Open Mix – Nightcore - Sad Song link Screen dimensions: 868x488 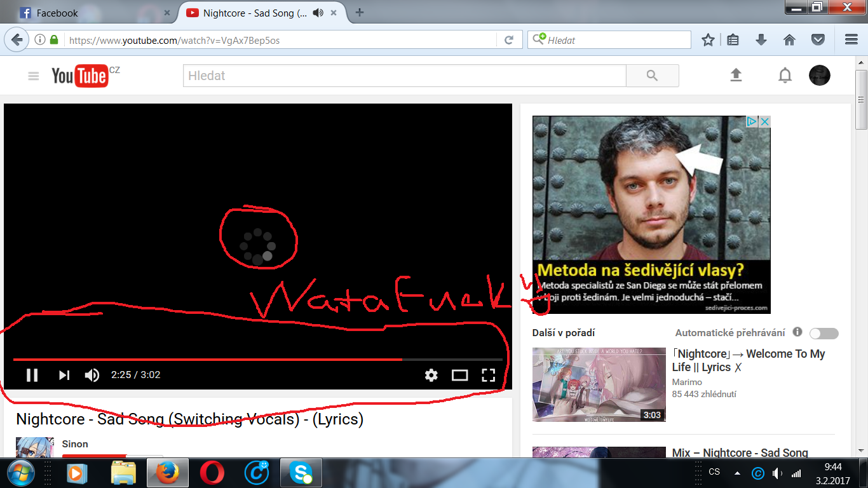point(740,452)
